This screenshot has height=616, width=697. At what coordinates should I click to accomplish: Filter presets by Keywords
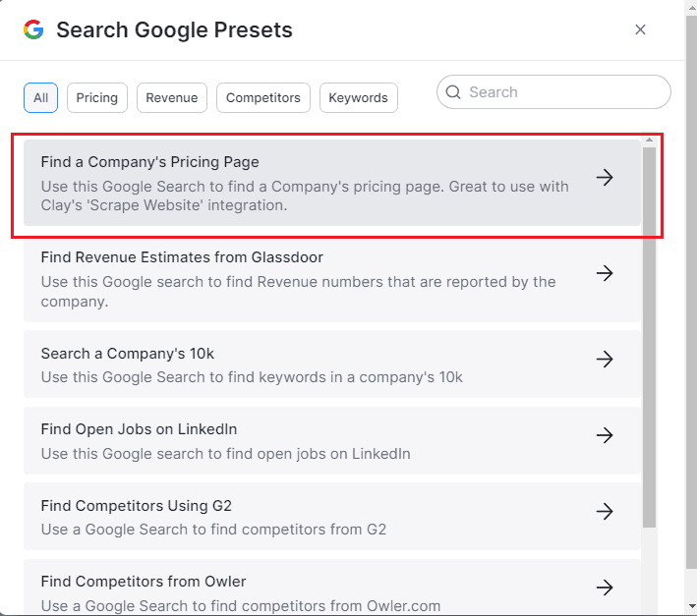(x=358, y=97)
